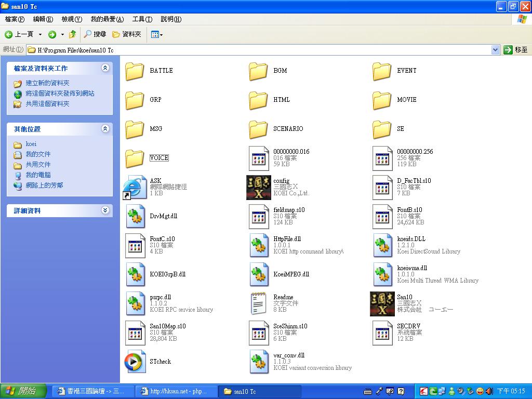Open 網路上的芳鄰 link
Screen dimensions: 532x399
pyautogui.click(x=45, y=185)
